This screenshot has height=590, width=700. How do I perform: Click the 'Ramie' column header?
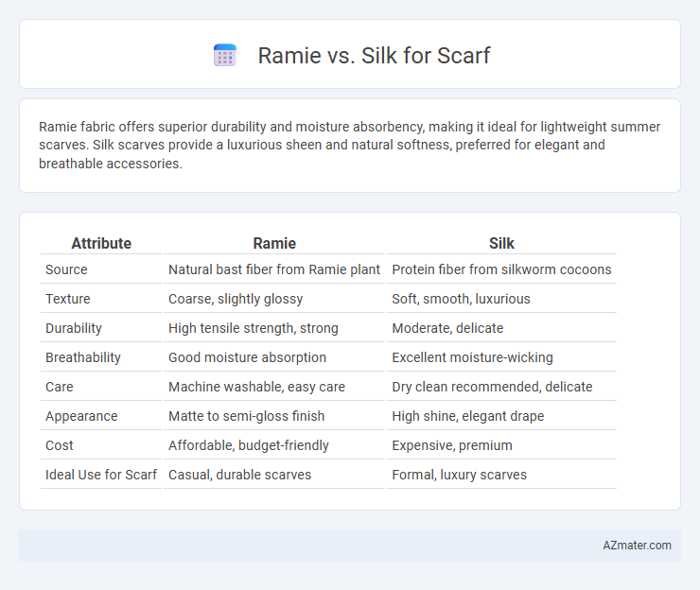click(274, 243)
